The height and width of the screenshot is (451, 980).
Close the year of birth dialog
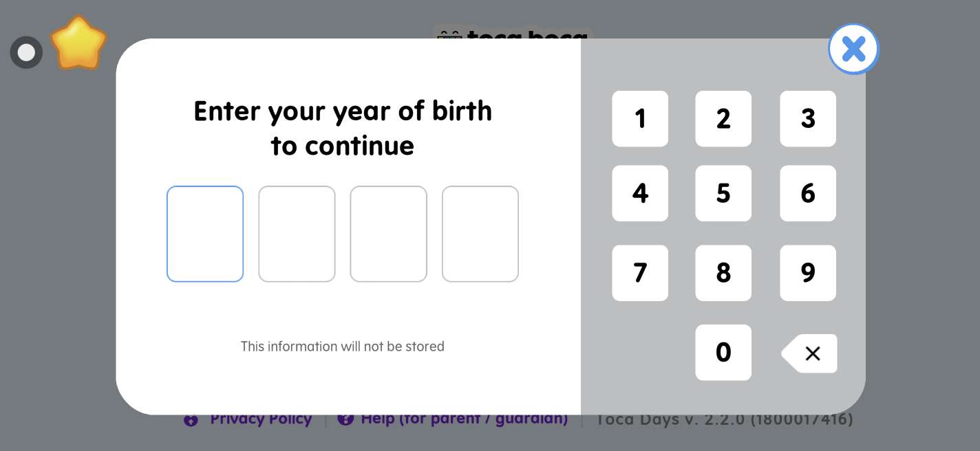tap(853, 49)
